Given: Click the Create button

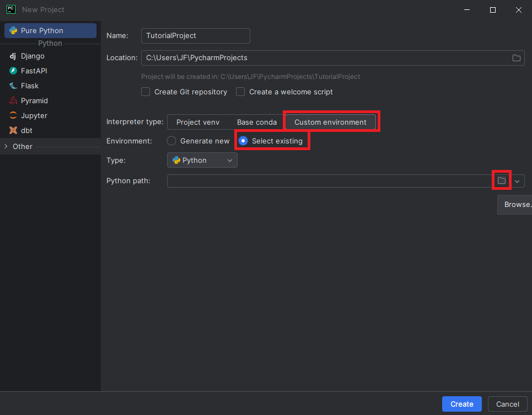Looking at the screenshot, I should [462, 404].
